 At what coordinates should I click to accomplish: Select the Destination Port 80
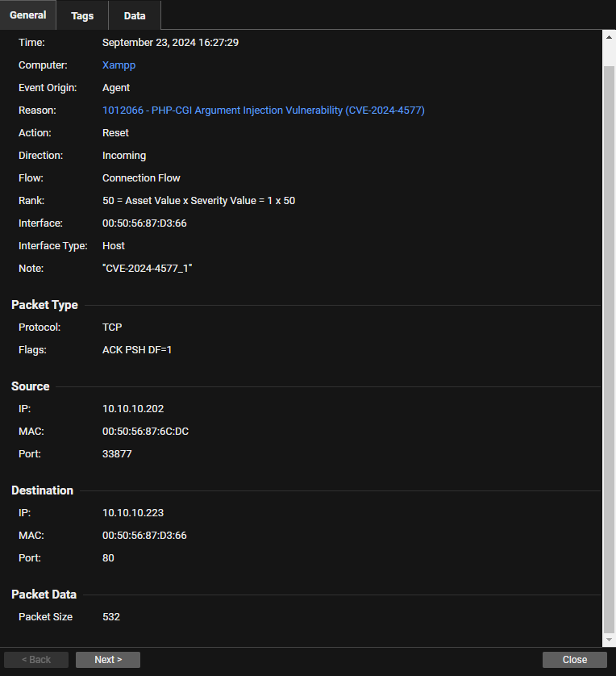click(x=108, y=558)
